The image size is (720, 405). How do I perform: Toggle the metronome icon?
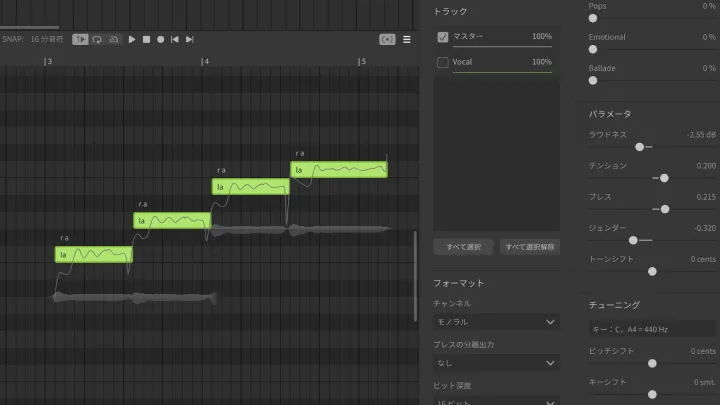[x=114, y=39]
